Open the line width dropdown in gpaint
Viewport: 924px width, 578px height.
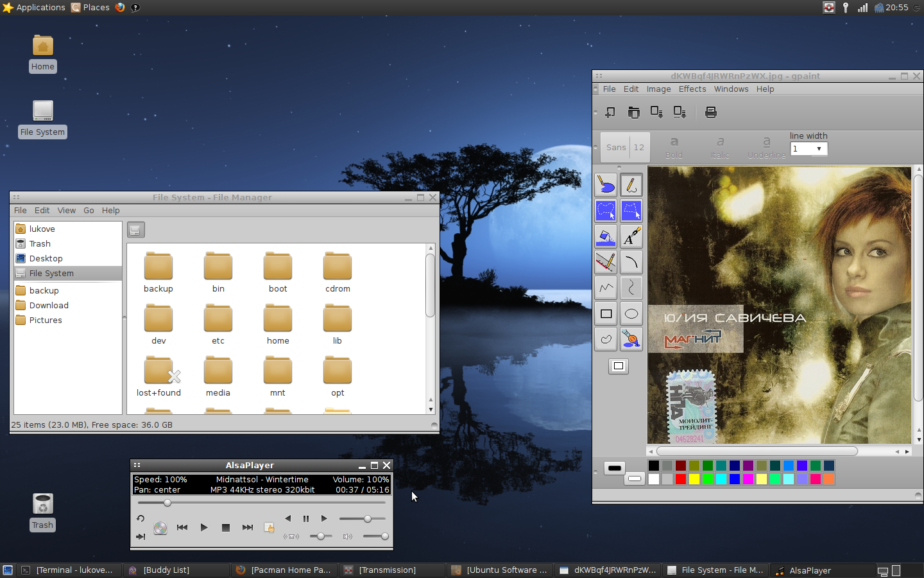pos(809,148)
